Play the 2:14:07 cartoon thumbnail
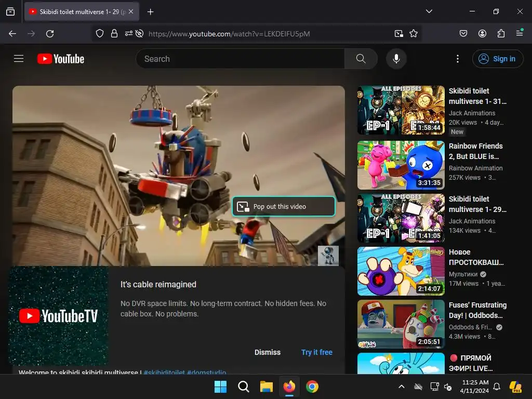Viewport: 532px width, 399px height. 401,271
